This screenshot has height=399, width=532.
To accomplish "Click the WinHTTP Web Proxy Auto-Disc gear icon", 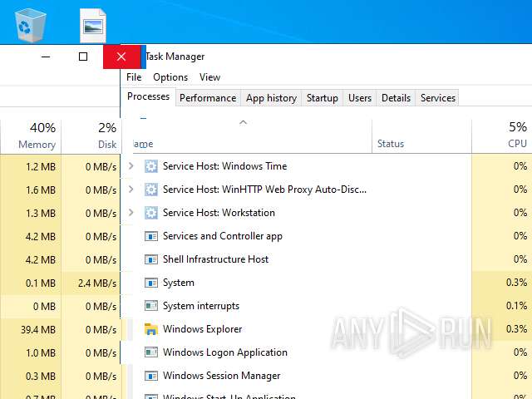I will click(x=151, y=190).
